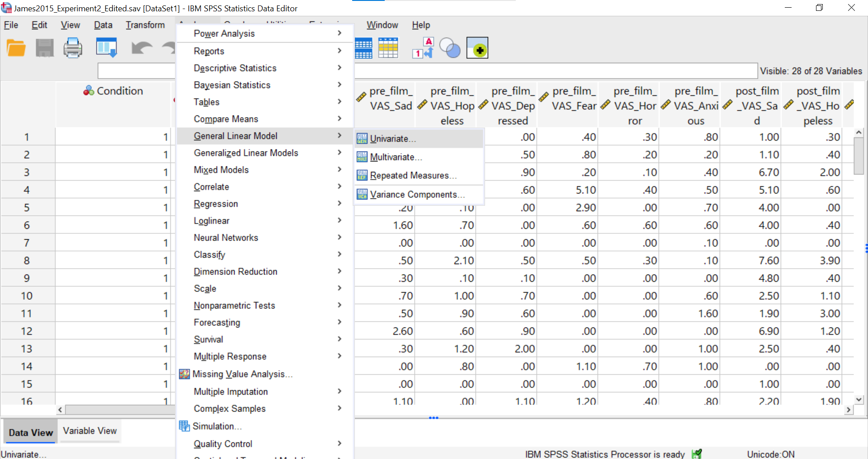Click the yellow grid toolbar icon

click(388, 48)
